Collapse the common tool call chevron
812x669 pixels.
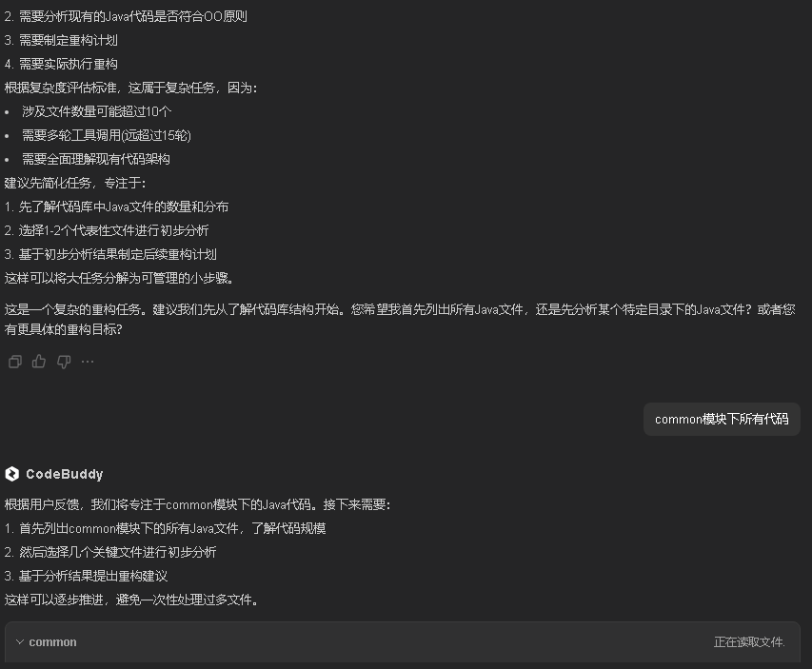coord(19,642)
